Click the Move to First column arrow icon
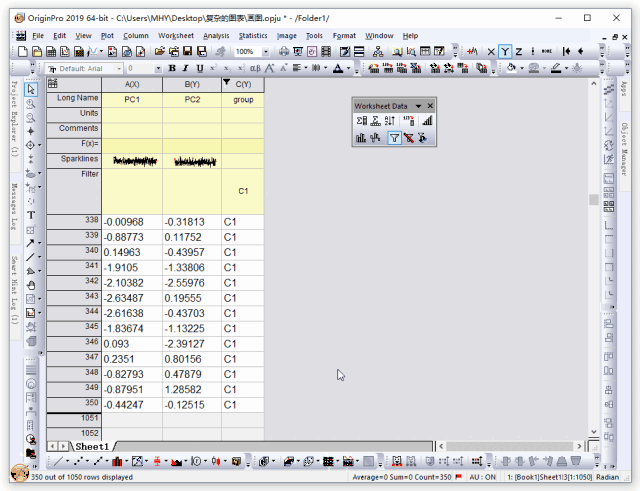640x491 pixels. click(566, 51)
